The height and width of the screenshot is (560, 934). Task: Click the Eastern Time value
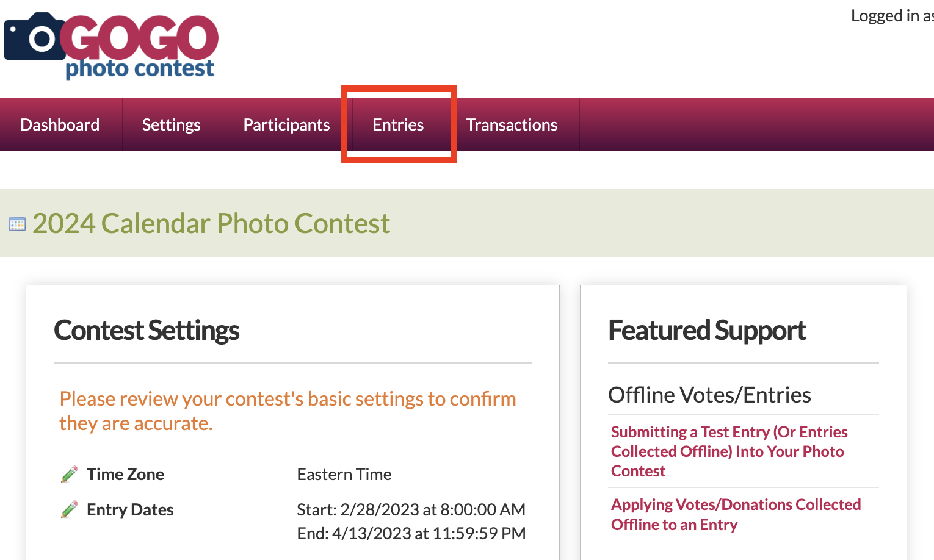pyautogui.click(x=344, y=474)
